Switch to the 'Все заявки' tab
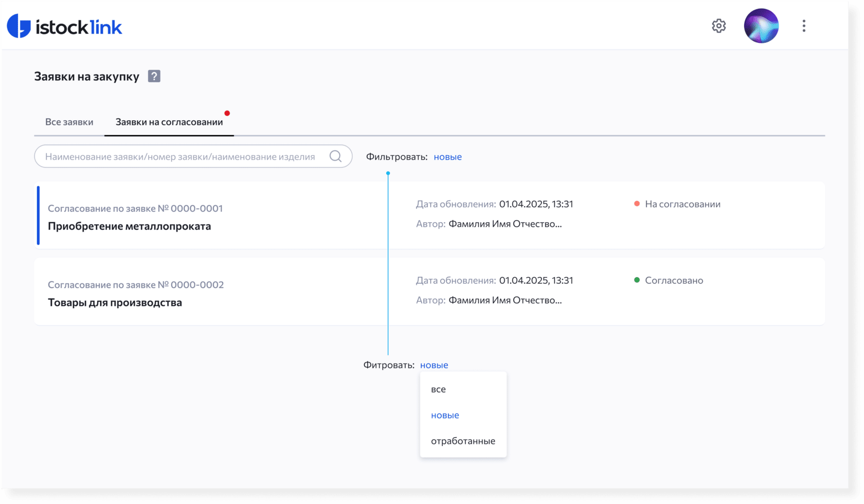The image size is (864, 504). (x=69, y=122)
